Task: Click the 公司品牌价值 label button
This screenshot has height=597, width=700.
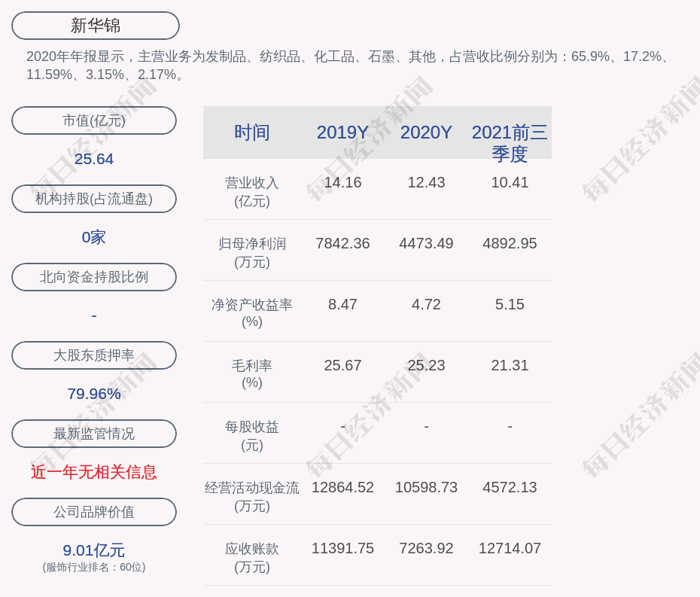Action: [x=94, y=512]
